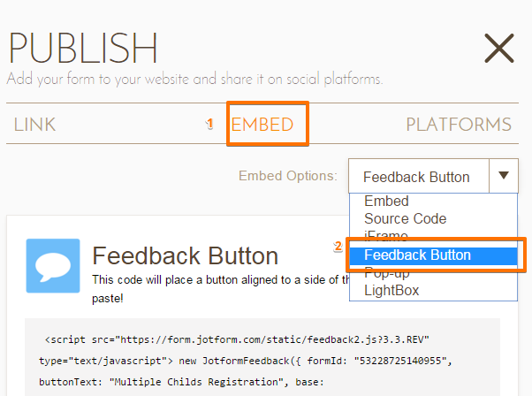Image resolution: width=532 pixels, height=396 pixels.
Task: Select highlighted Feedback Button list option
Action: pyautogui.click(x=433, y=255)
